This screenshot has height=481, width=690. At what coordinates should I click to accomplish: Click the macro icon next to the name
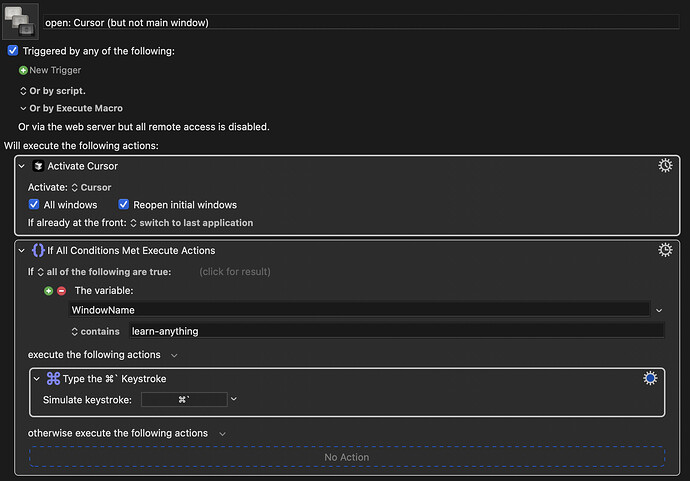click(x=20, y=20)
